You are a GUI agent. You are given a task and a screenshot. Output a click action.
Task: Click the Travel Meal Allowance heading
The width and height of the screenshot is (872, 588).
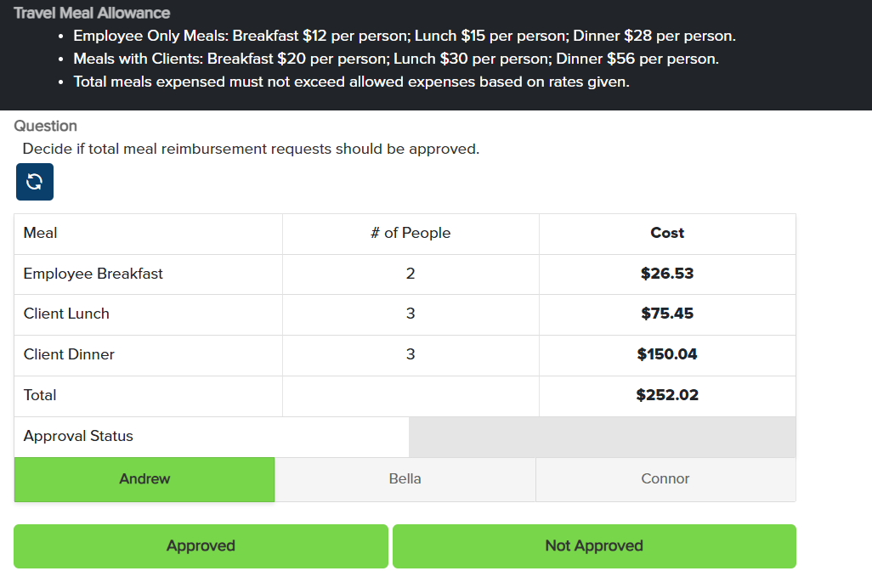click(92, 14)
